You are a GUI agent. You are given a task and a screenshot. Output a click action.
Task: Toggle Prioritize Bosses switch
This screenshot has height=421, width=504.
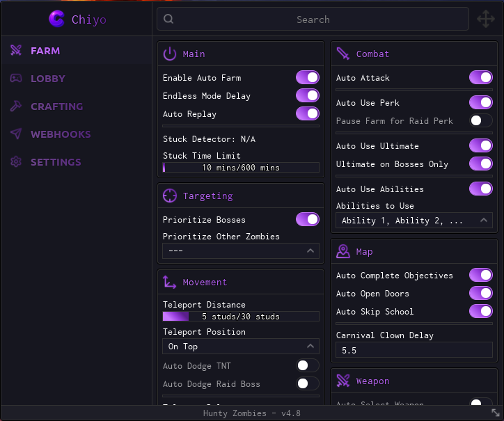tap(308, 219)
